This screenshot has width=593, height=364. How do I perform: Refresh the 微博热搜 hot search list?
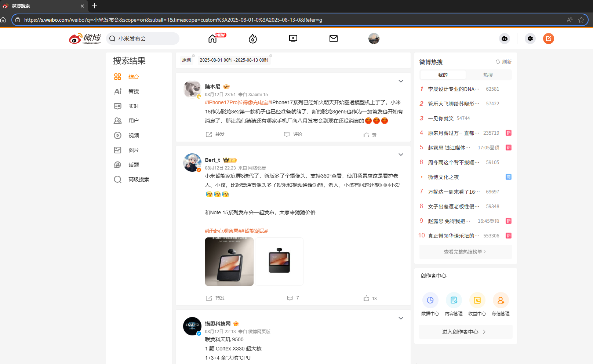pyautogui.click(x=503, y=62)
